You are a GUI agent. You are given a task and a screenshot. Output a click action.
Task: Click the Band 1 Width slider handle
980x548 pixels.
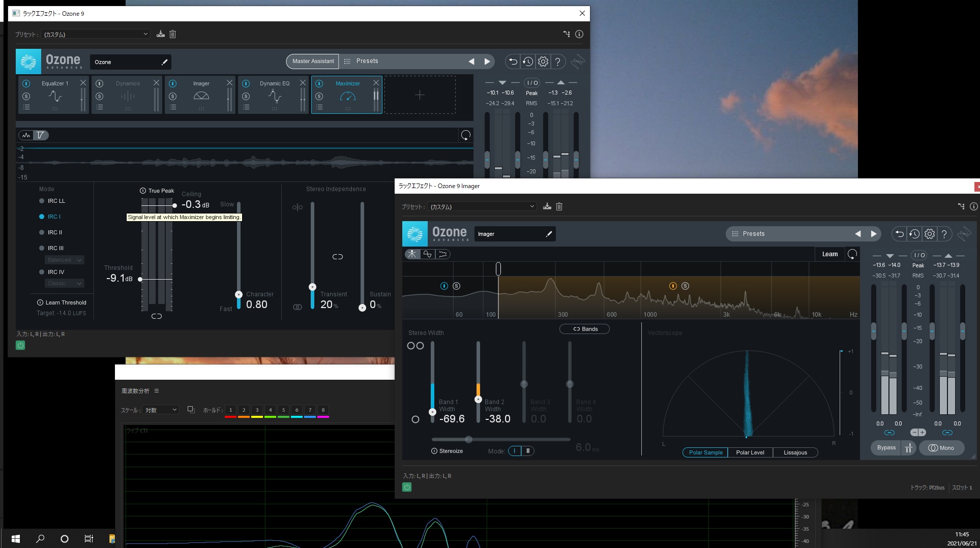[x=432, y=412]
